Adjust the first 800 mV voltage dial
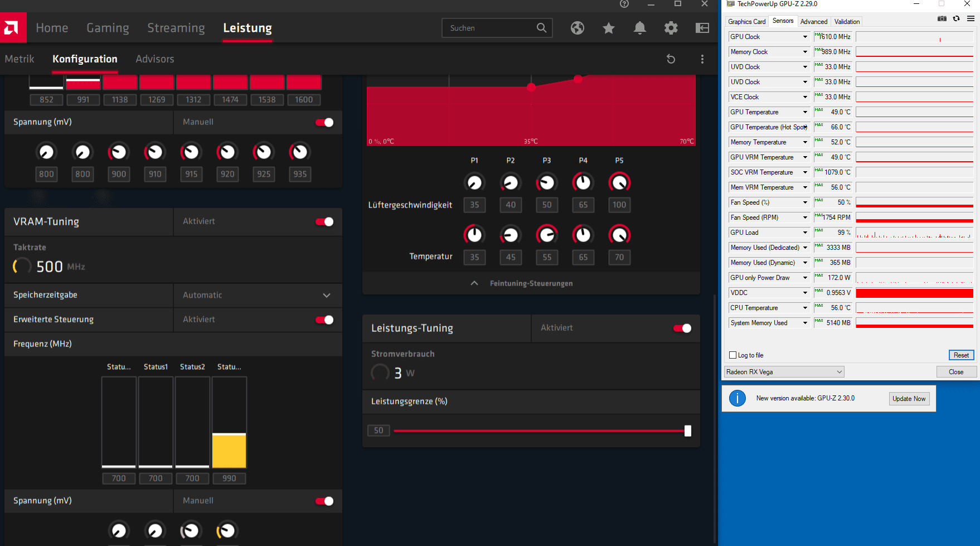The image size is (980, 546). click(46, 152)
